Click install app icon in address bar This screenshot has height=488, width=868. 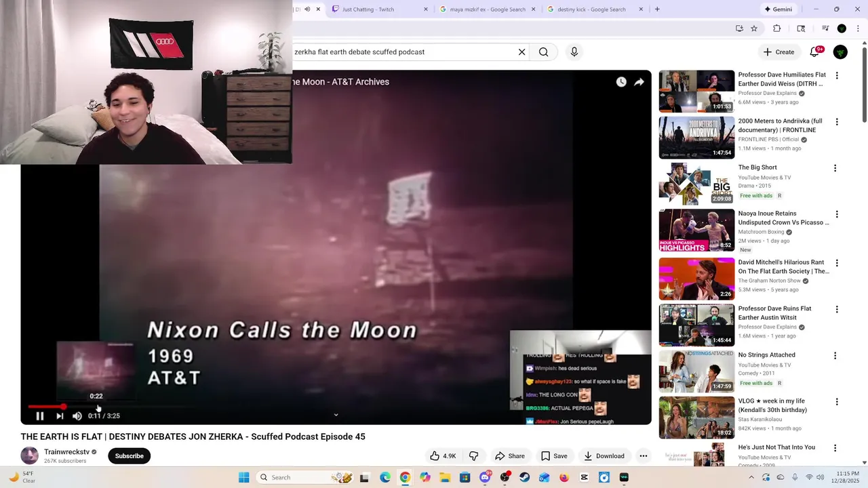[x=739, y=28]
